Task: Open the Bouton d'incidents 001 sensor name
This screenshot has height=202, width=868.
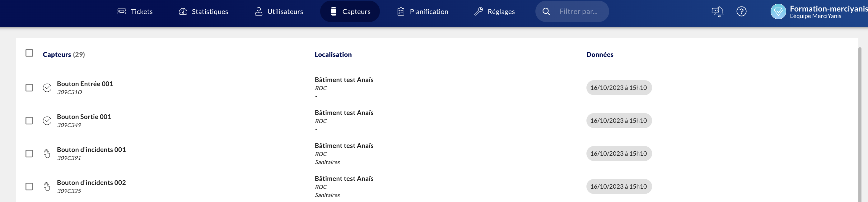Action: point(91,149)
